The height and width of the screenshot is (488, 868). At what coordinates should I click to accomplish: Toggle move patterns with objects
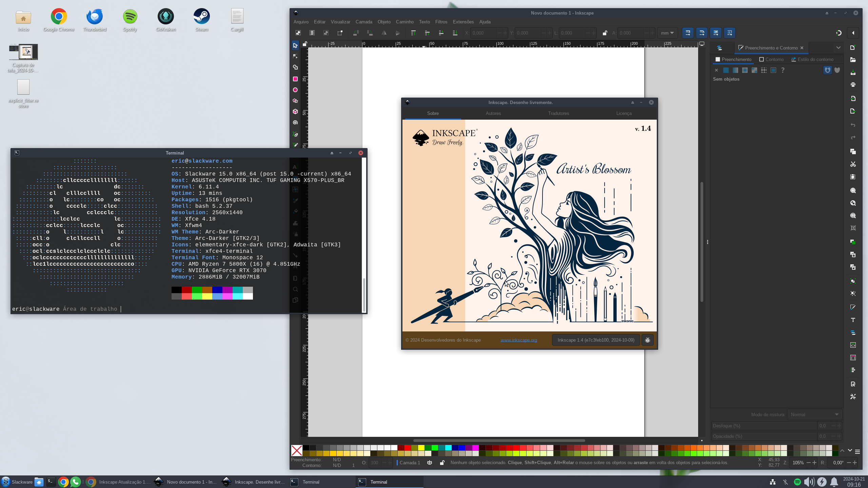pos(730,33)
